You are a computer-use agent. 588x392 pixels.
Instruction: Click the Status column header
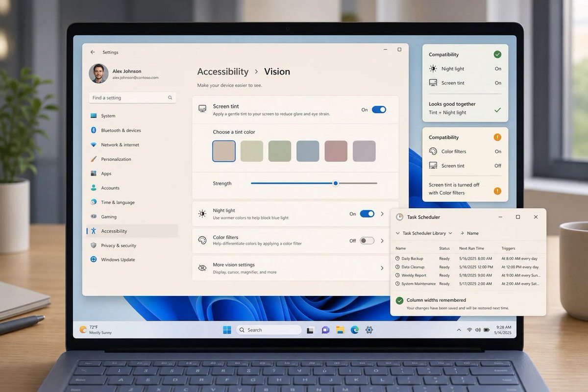pos(444,248)
